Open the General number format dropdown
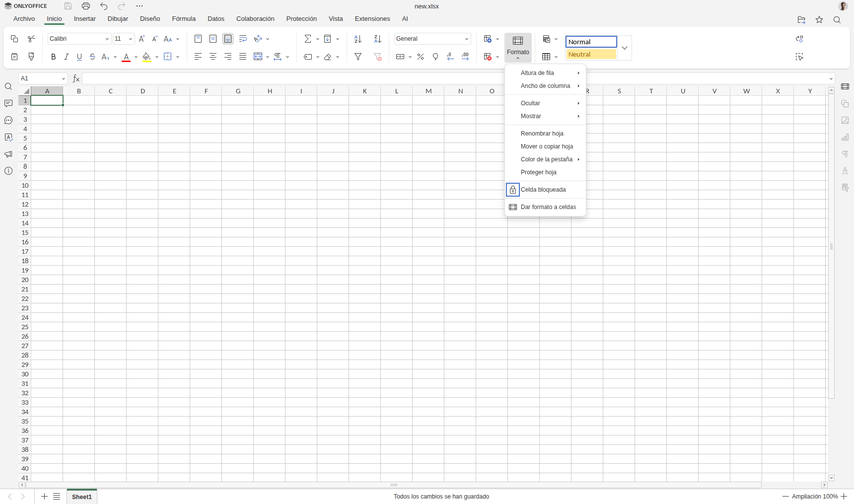Viewport: 854px width, 504px height. point(466,39)
